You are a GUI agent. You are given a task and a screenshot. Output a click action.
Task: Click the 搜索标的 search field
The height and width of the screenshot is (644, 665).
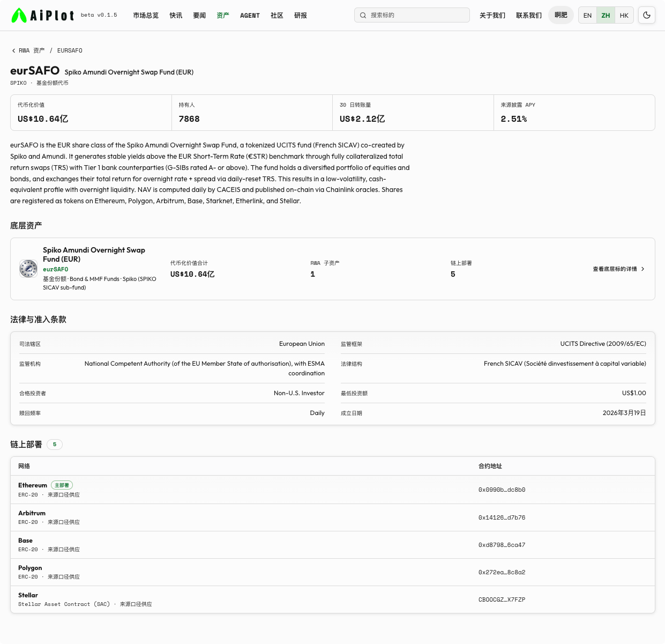pyautogui.click(x=412, y=15)
